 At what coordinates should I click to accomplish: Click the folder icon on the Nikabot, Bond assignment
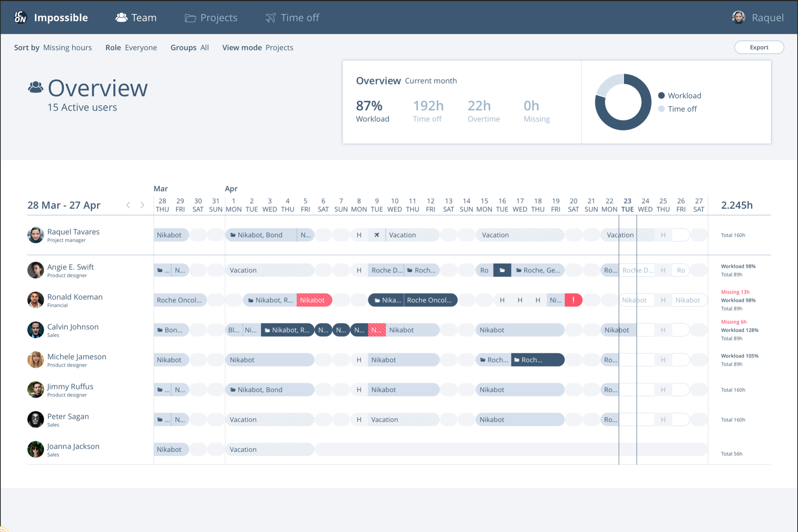(232, 235)
